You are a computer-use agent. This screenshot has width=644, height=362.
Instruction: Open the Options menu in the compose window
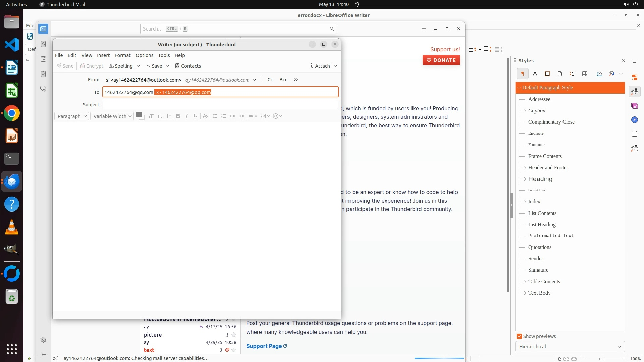144,55
